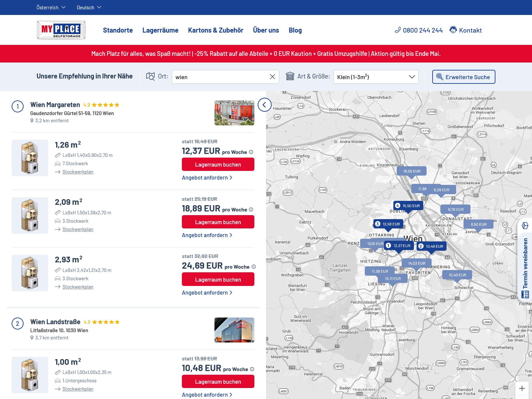Click the Erweiterte Suche button

pos(464,77)
